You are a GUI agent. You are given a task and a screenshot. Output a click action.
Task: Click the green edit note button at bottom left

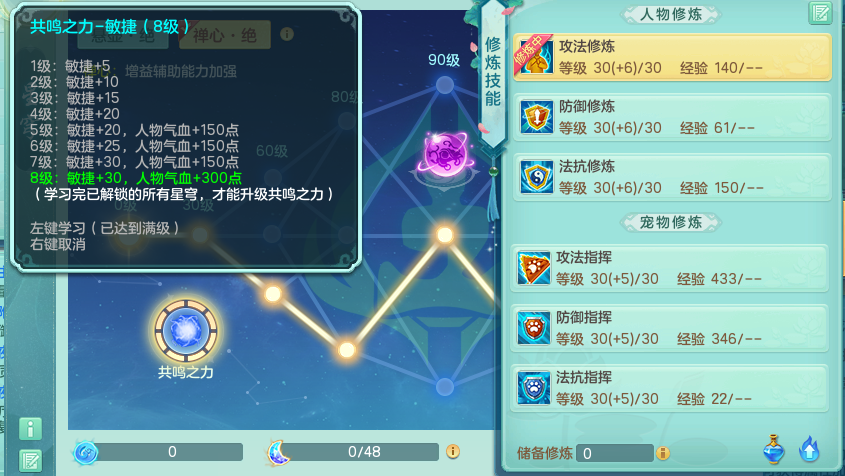click(30, 461)
